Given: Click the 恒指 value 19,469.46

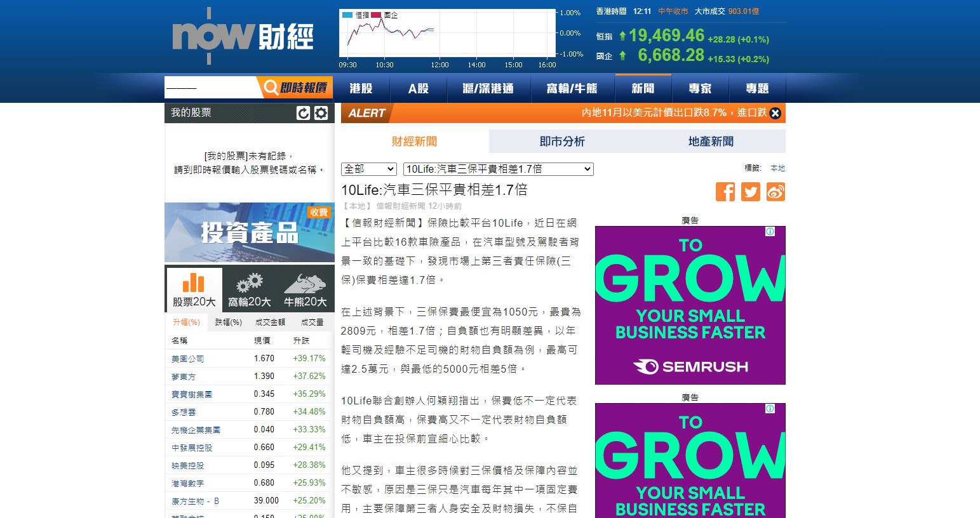Looking at the screenshot, I should [x=667, y=36].
